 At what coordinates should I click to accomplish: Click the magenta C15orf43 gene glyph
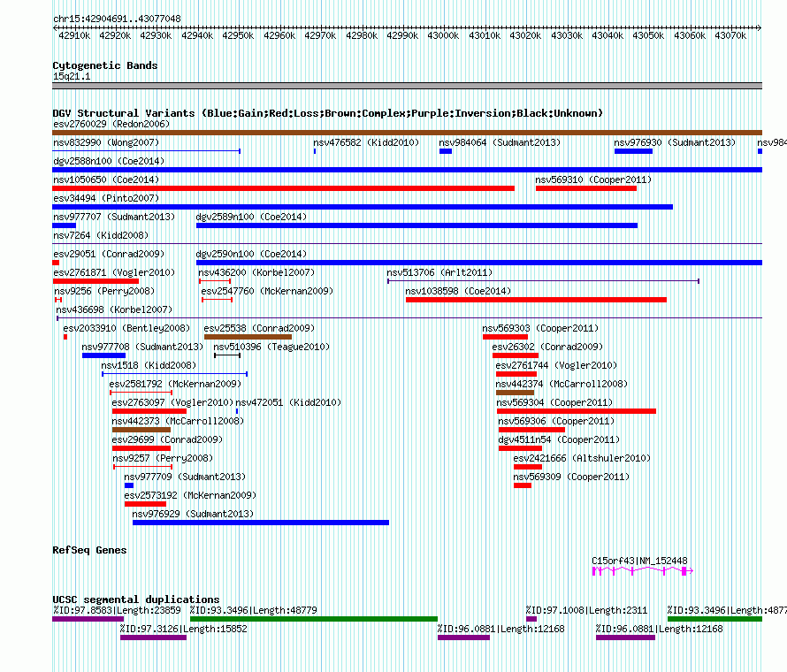pos(643,570)
